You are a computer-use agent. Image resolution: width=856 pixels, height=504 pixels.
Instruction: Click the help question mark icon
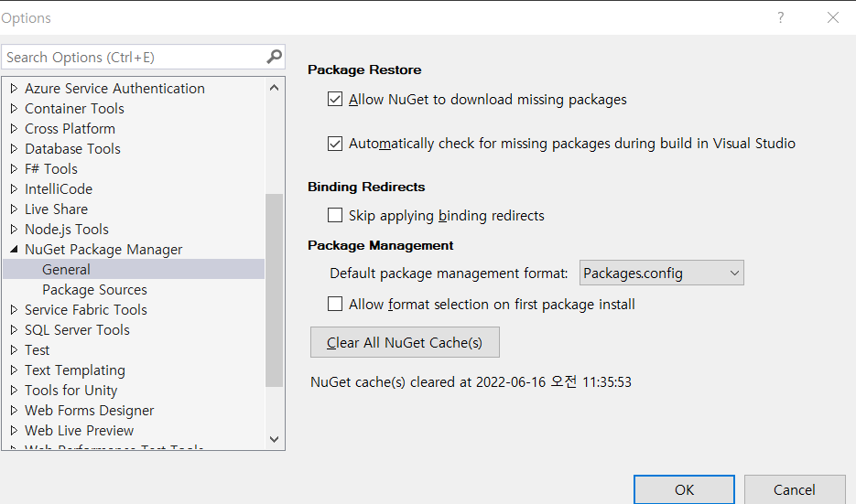tap(781, 17)
